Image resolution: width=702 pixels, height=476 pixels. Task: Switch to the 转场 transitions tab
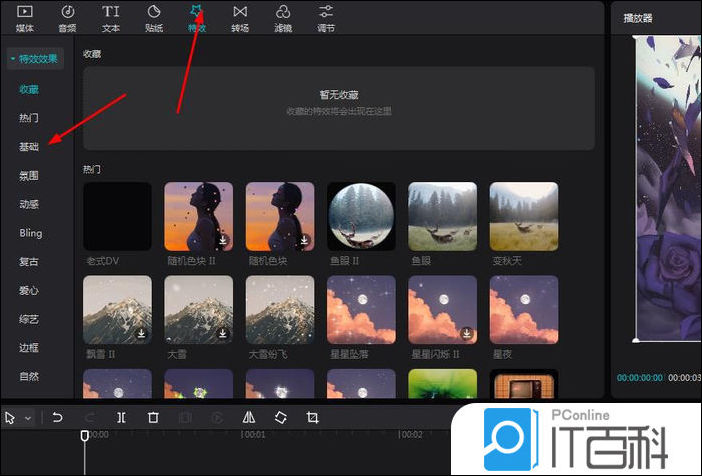240,18
